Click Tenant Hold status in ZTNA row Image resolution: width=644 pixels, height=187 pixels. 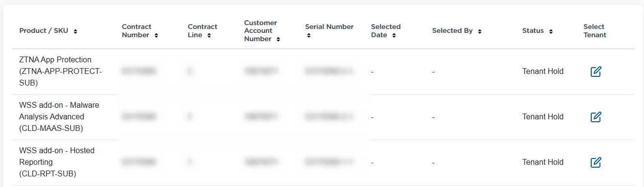tap(543, 72)
